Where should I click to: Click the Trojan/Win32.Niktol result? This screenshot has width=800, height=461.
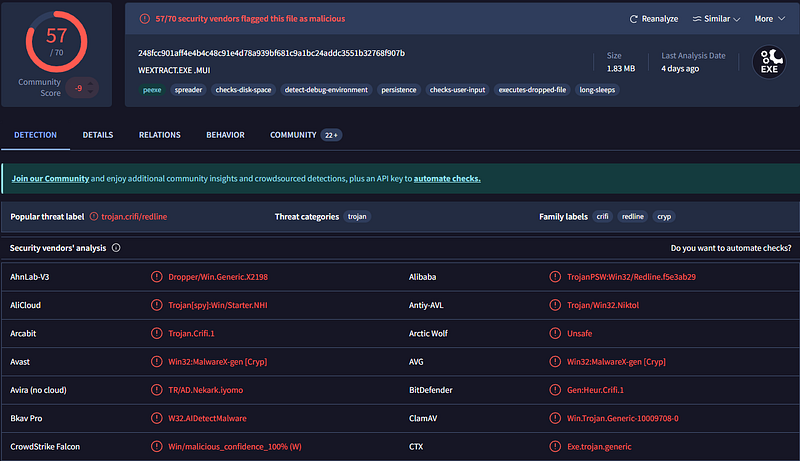[603, 305]
